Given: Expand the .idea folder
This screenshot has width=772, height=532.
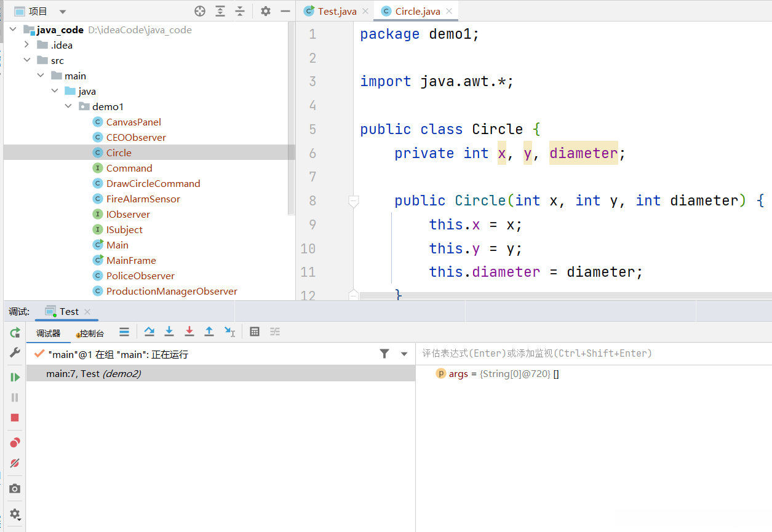Looking at the screenshot, I should coord(26,45).
